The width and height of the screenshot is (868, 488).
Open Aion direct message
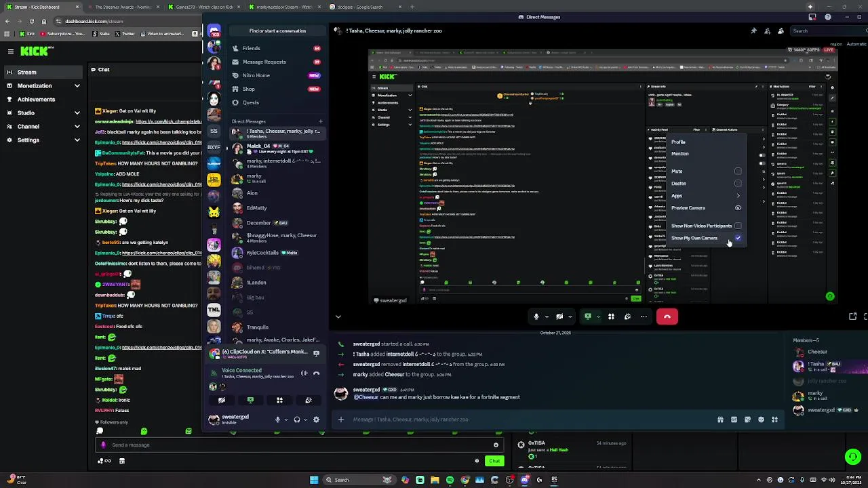click(x=276, y=193)
